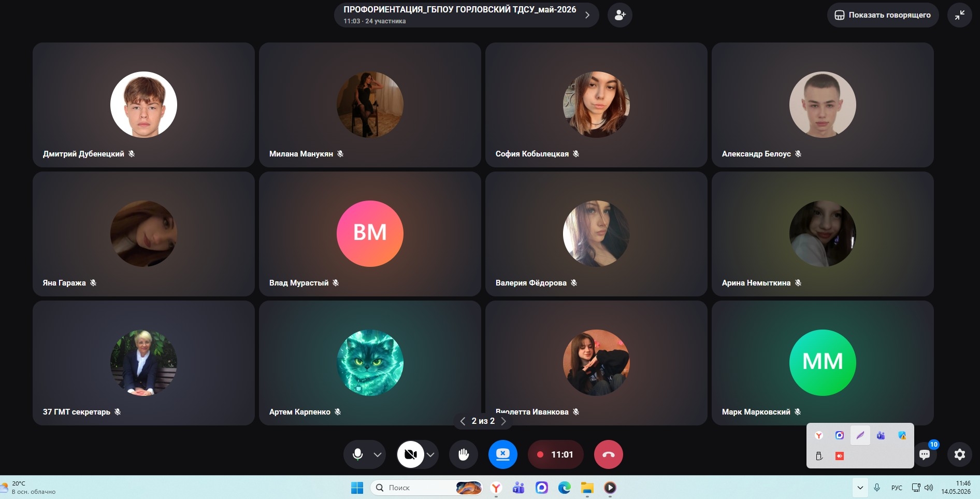980x499 pixels.
Task: Click muted mic icon next to Валерия Фёдорова
Action: pos(574,283)
